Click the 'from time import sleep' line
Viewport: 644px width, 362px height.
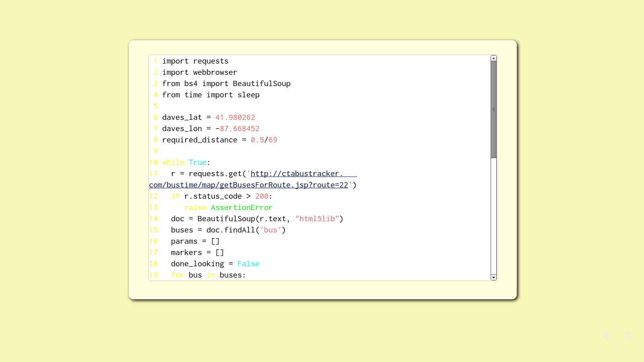(x=211, y=95)
